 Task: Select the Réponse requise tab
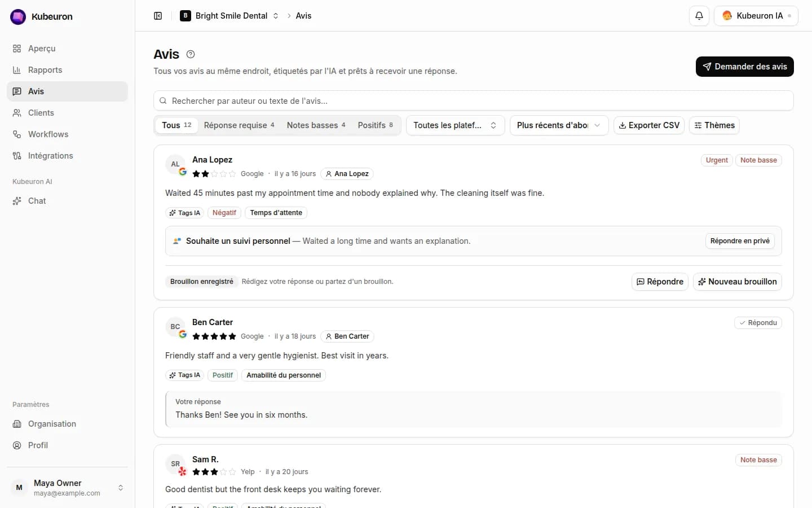(239, 125)
